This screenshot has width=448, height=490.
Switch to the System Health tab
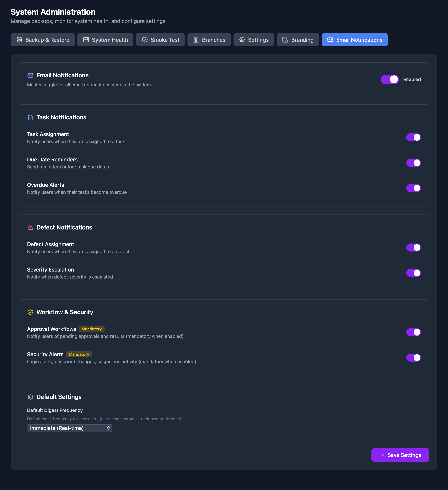click(x=105, y=40)
